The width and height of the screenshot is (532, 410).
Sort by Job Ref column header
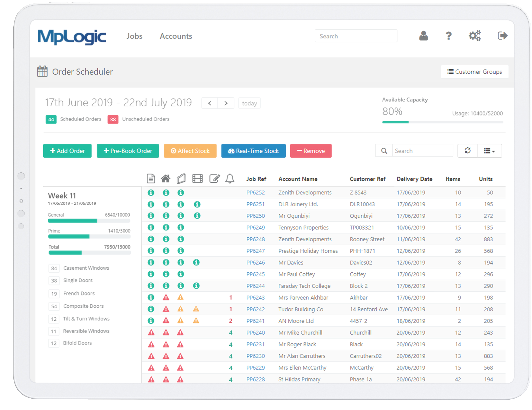click(x=256, y=179)
